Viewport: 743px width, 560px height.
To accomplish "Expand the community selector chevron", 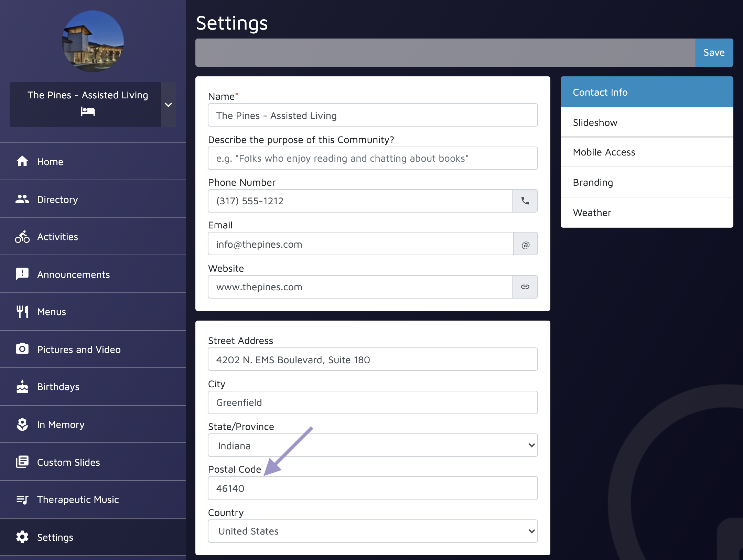I will coord(169,105).
